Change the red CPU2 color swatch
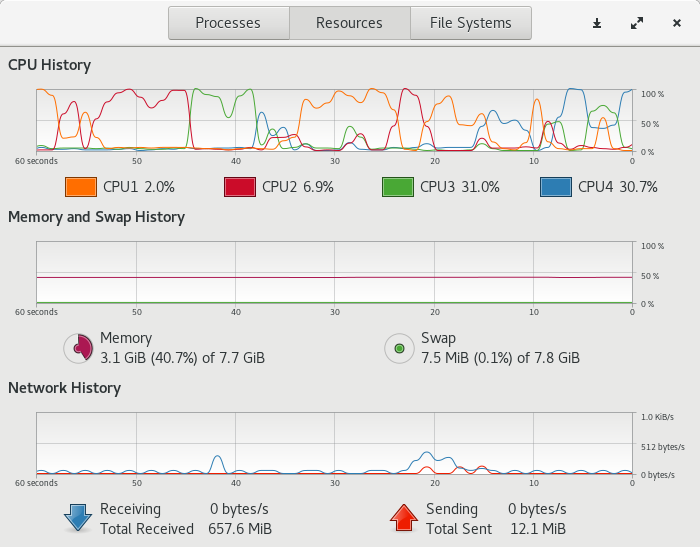This screenshot has width=700, height=547. (x=240, y=187)
